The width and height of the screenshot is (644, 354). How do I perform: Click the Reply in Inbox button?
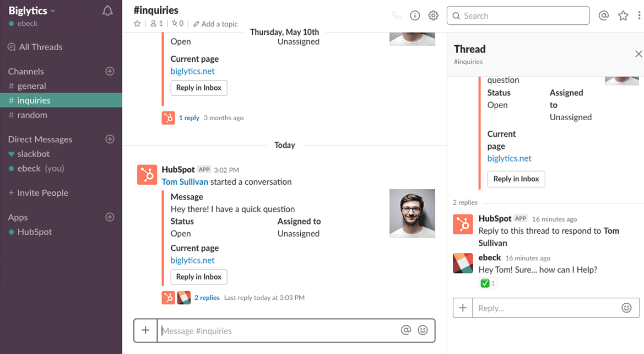click(198, 277)
